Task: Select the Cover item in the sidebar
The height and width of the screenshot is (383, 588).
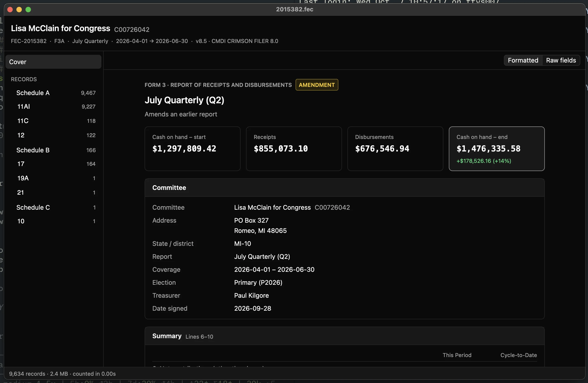Action: (53, 62)
